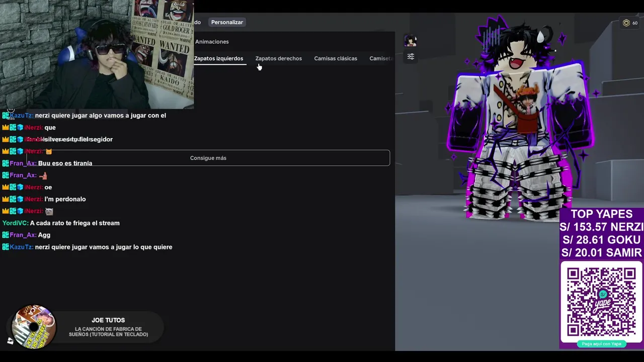Click the S/ 153.57 NERZI entry
The image size is (644, 362).
[x=601, y=227]
